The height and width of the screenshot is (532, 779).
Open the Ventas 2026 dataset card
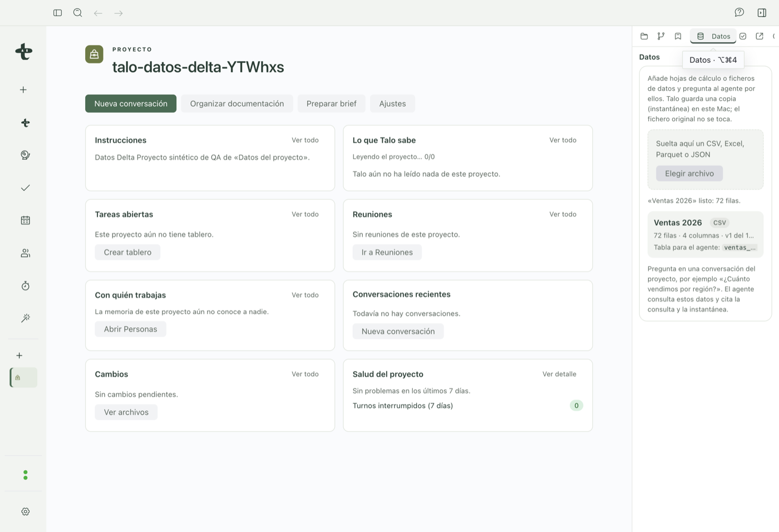(706, 234)
